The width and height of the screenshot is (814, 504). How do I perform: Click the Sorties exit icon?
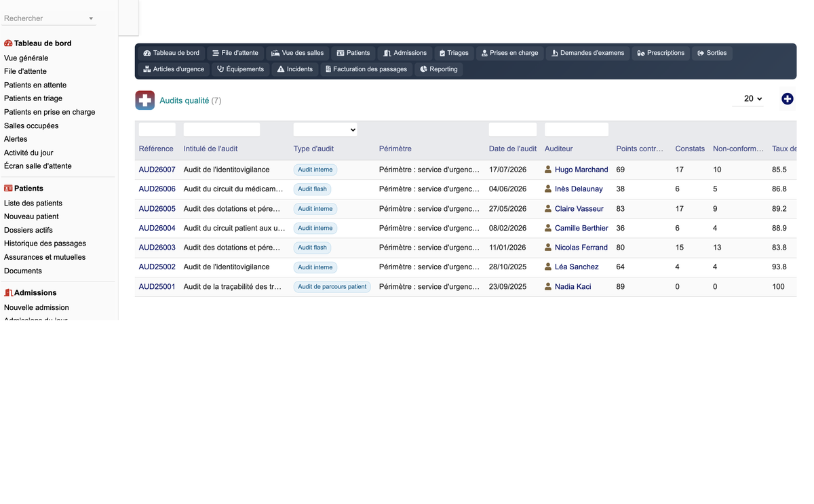pyautogui.click(x=701, y=53)
